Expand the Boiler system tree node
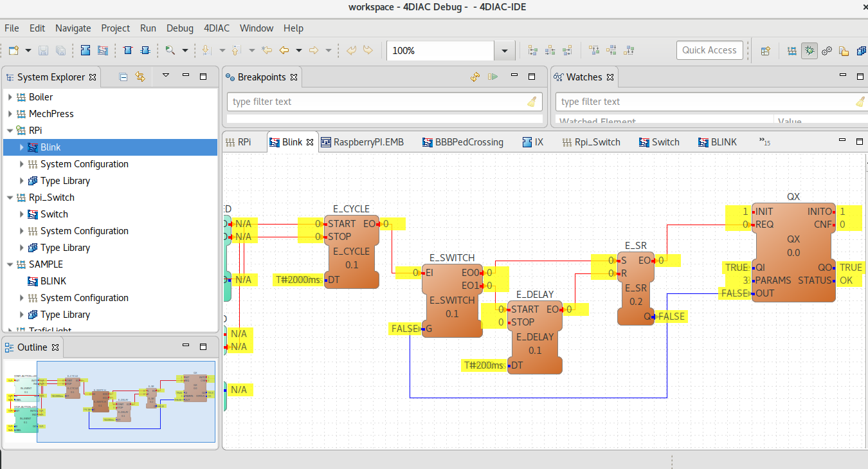This screenshot has height=469, width=868. 10,97
